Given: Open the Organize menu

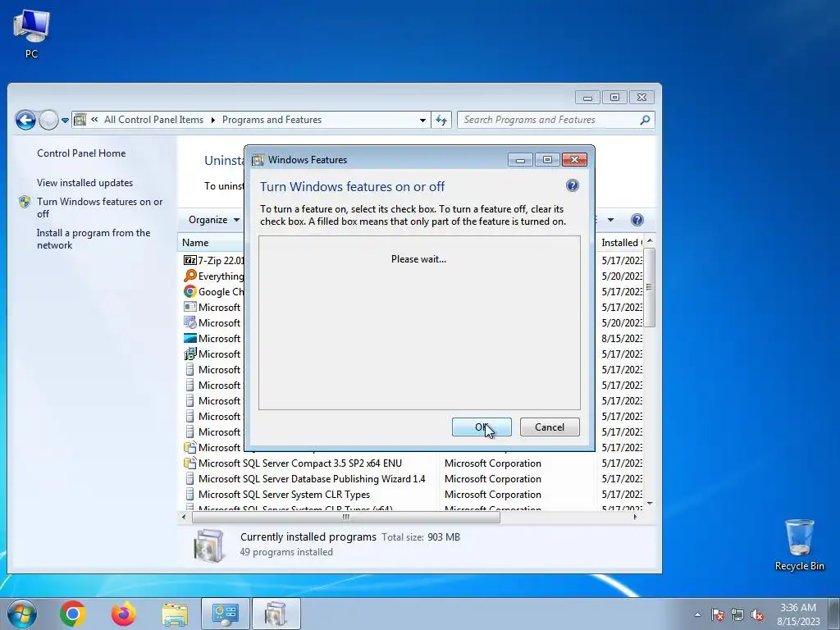Looking at the screenshot, I should (214, 220).
